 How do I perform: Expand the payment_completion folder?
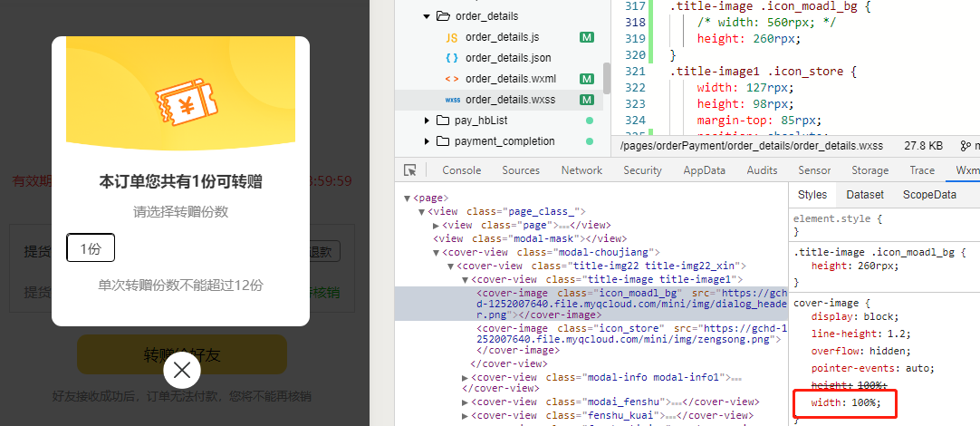[427, 141]
